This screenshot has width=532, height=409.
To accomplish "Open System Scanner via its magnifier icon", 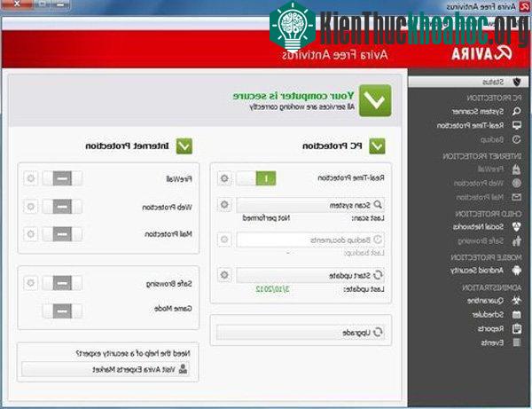I will pyautogui.click(x=516, y=111).
